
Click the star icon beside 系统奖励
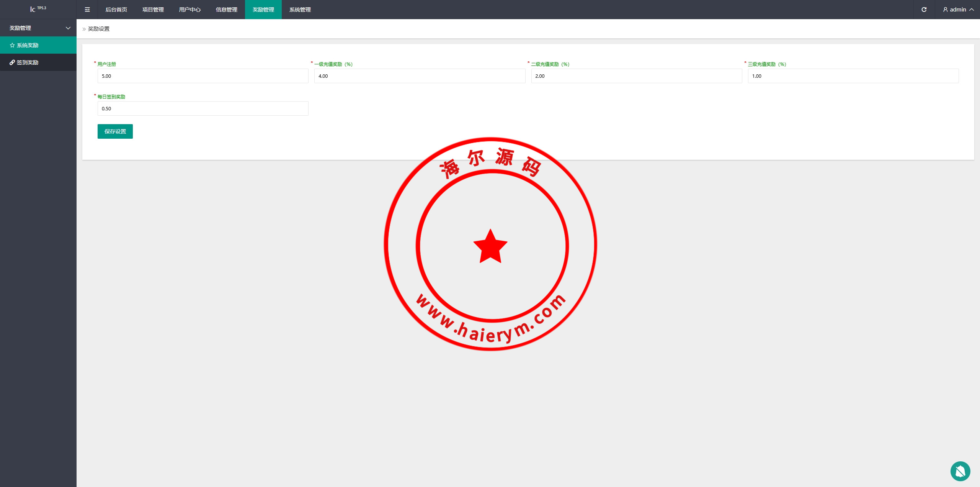pyautogui.click(x=12, y=45)
